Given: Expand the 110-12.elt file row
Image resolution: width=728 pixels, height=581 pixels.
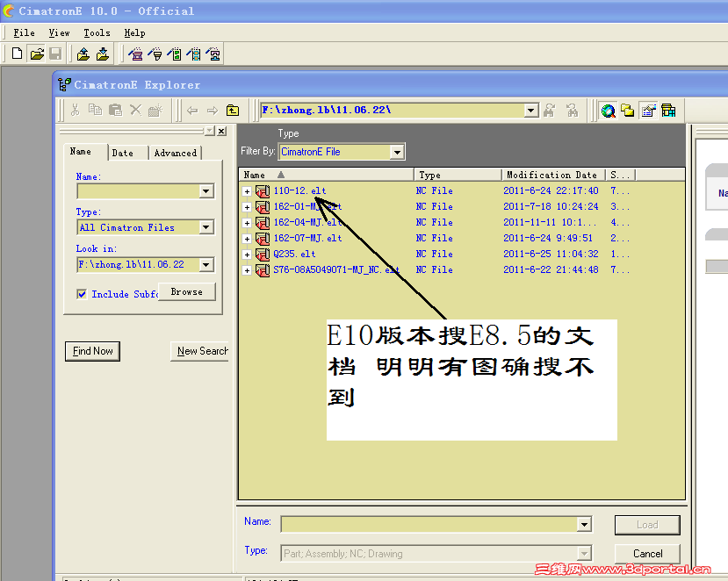Looking at the screenshot, I should tap(247, 191).
